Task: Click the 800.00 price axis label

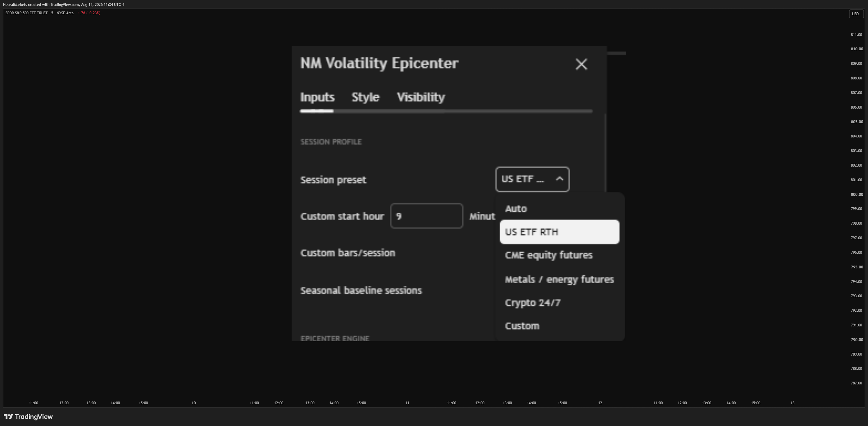Action: (x=857, y=194)
